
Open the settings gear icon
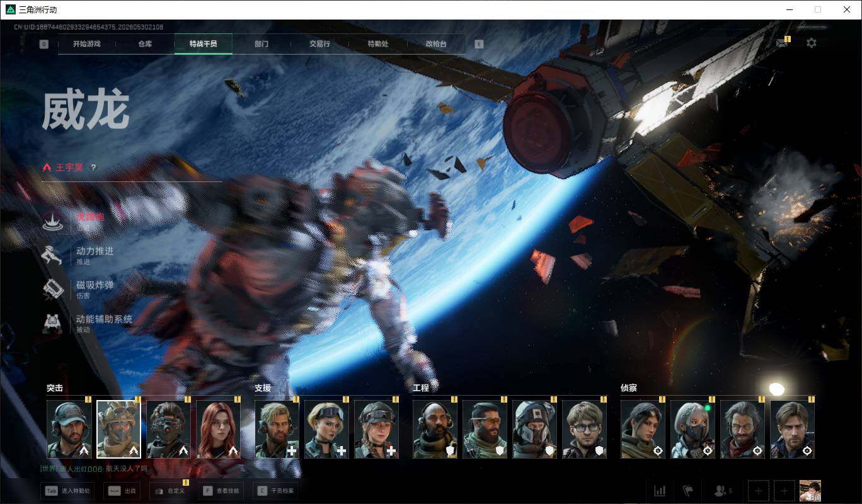pos(812,43)
